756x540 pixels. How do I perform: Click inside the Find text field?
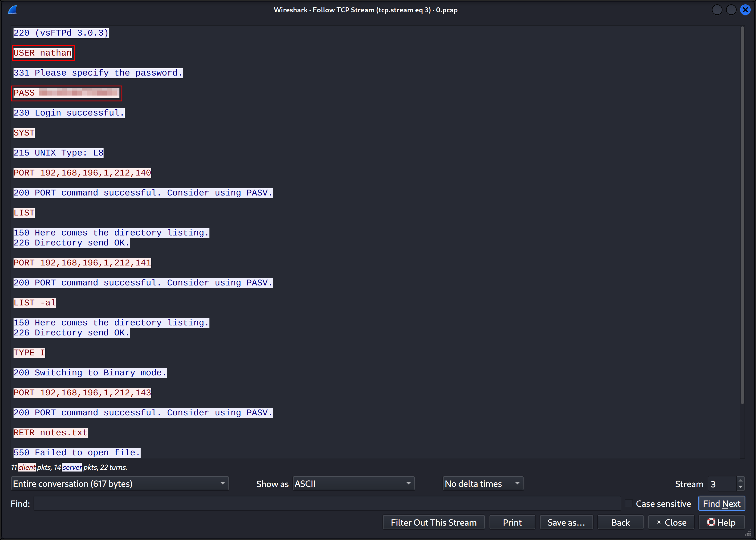pyautogui.click(x=327, y=504)
